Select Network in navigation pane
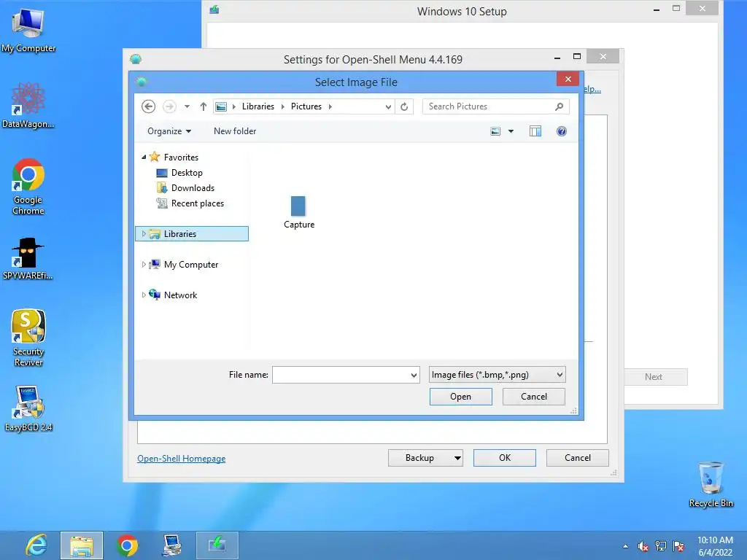 [181, 295]
